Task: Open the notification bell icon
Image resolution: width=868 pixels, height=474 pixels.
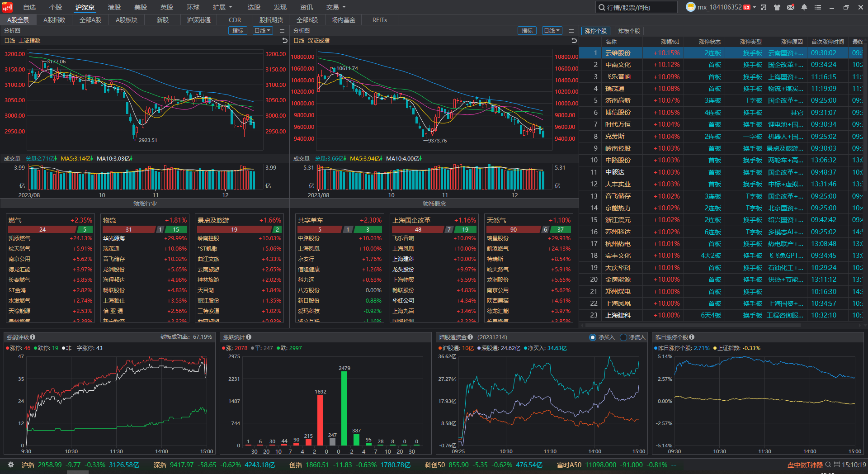Action: pyautogui.click(x=804, y=7)
